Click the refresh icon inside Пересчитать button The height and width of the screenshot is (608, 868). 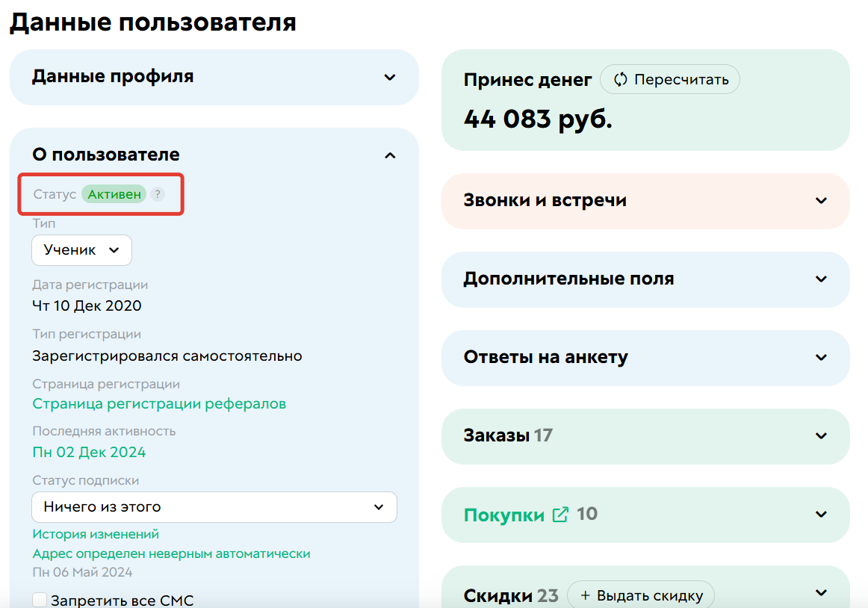pyautogui.click(x=621, y=79)
